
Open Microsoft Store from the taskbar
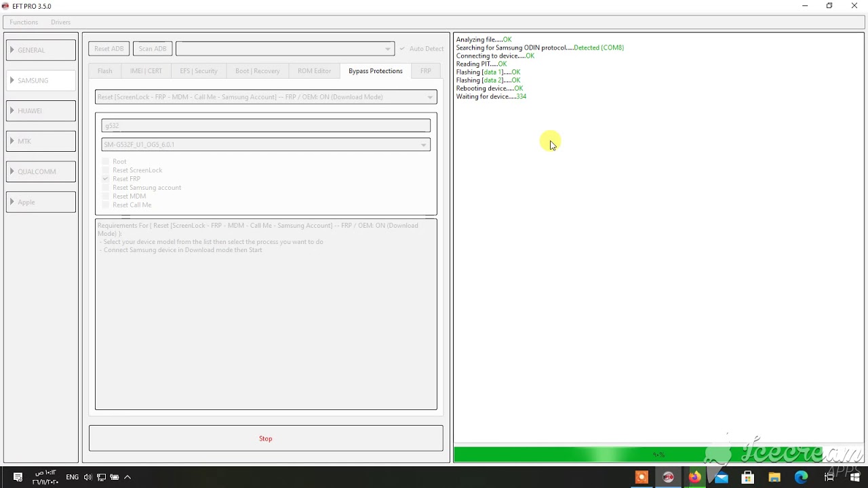click(x=747, y=477)
